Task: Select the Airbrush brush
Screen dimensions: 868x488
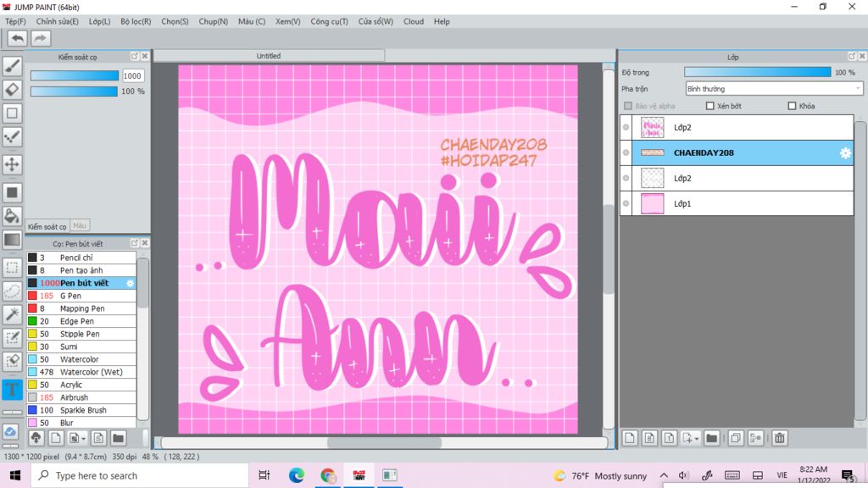Action: (81, 398)
